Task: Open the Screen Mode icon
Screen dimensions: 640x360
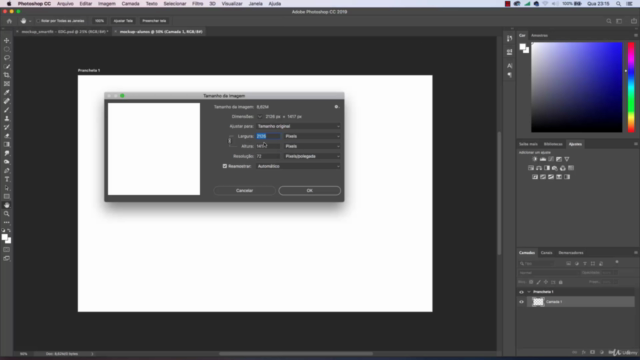Action: tap(7, 258)
